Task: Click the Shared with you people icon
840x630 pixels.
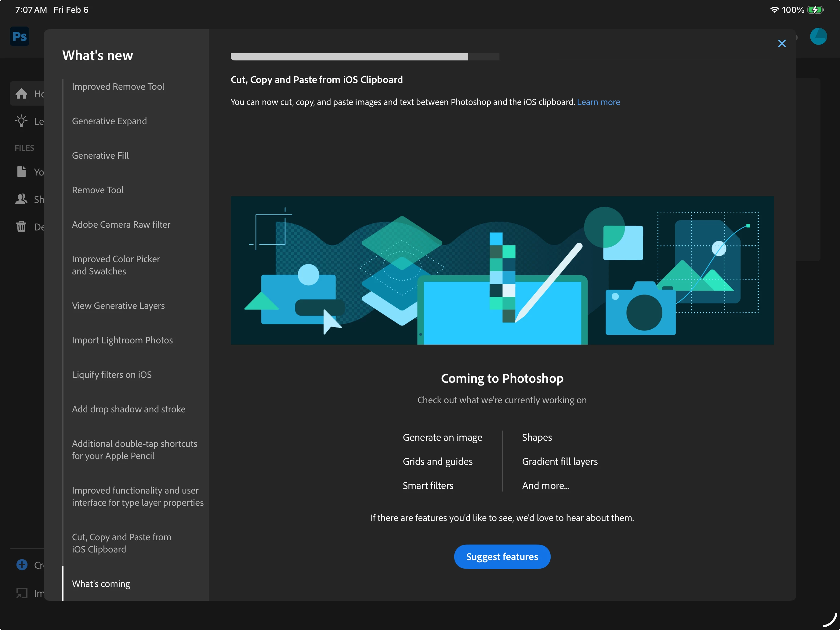Action: pyautogui.click(x=21, y=199)
